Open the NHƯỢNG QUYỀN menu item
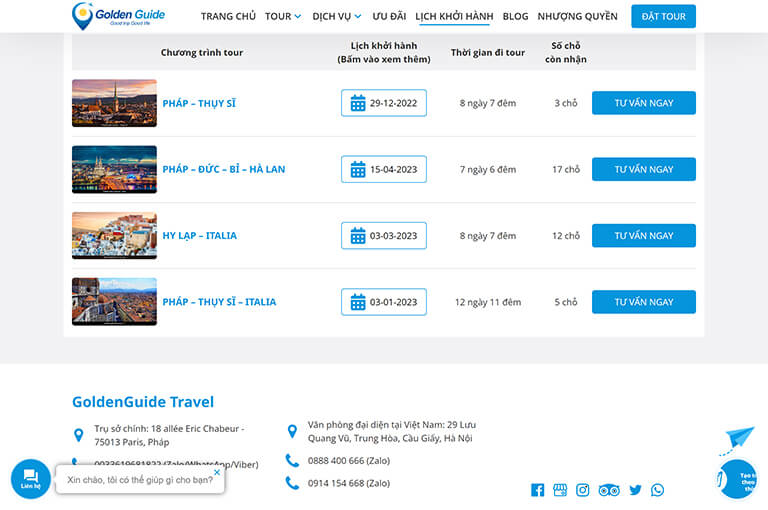The width and height of the screenshot is (768, 510). pyautogui.click(x=577, y=16)
